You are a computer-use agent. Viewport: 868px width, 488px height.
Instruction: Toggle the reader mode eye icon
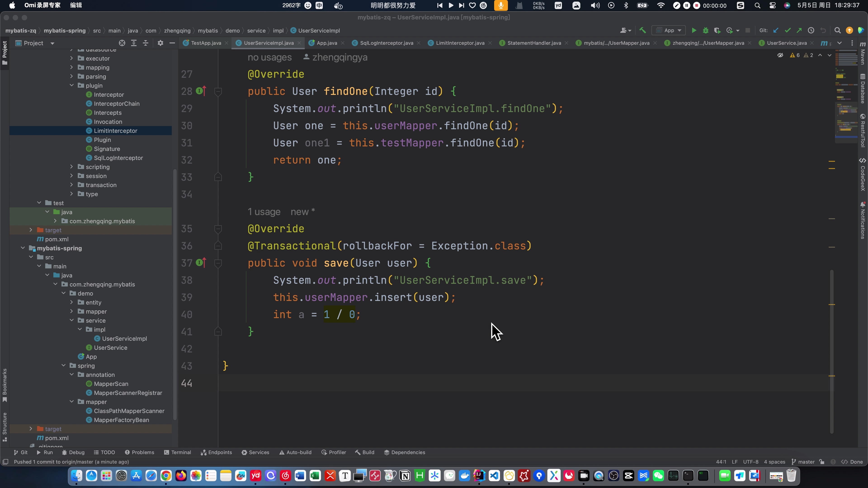pos(780,55)
